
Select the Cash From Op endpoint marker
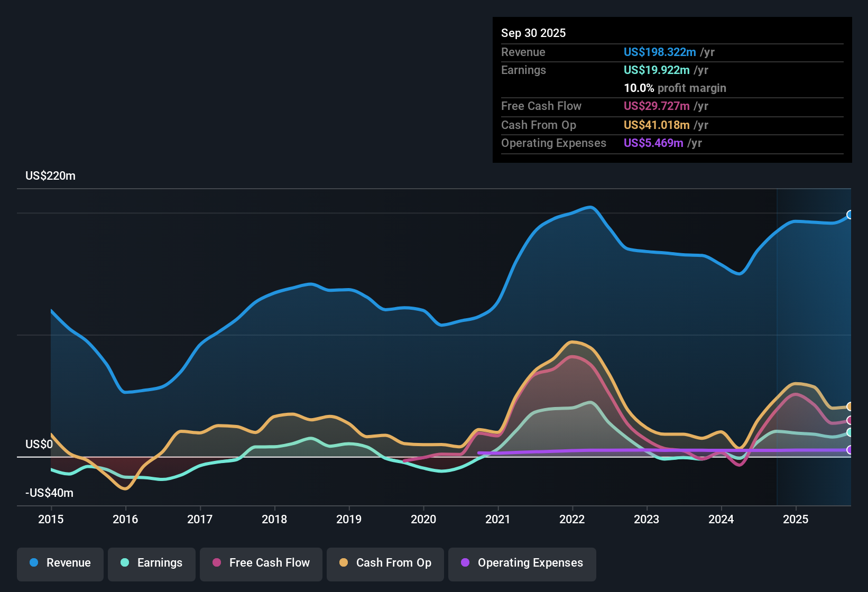click(x=850, y=406)
